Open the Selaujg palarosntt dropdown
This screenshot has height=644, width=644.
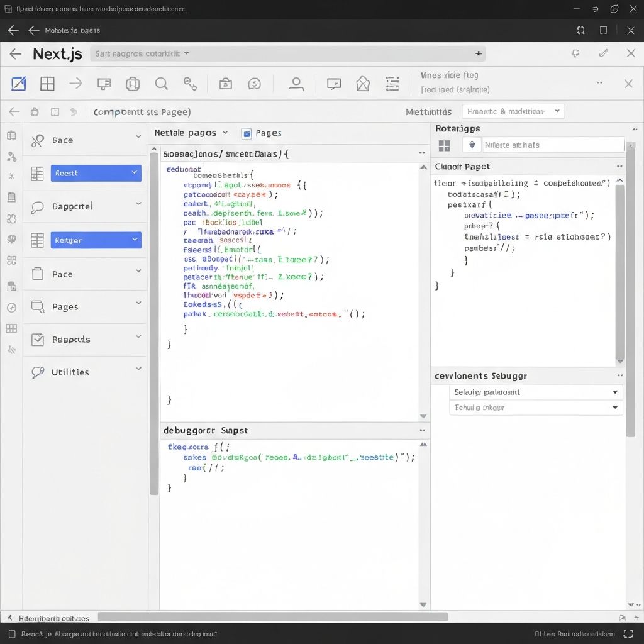click(x=536, y=392)
